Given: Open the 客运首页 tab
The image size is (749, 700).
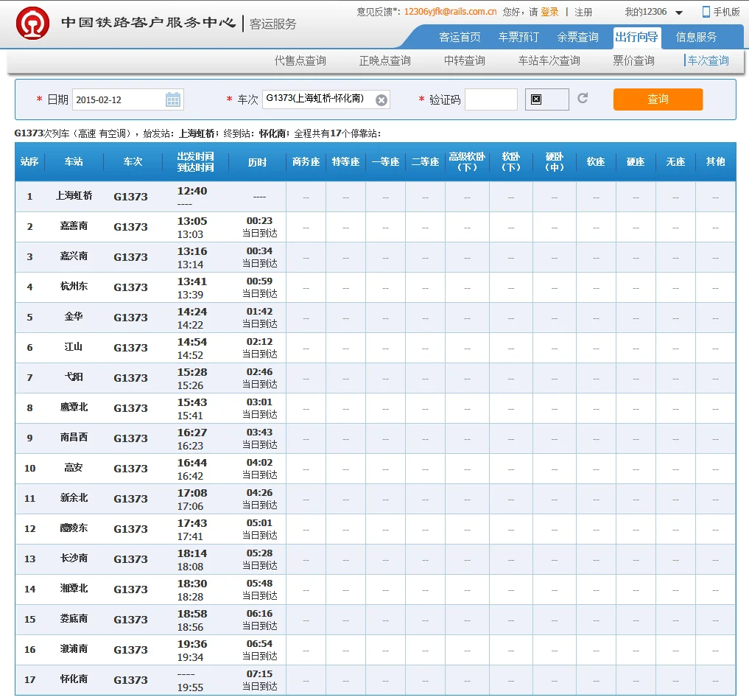Looking at the screenshot, I should (460, 37).
